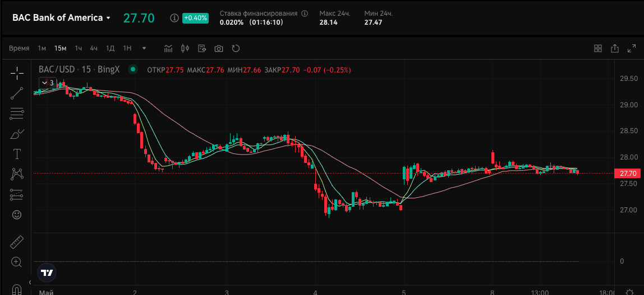Click the 27.00 price axis label
The width and height of the screenshot is (644, 295).
pos(628,210)
